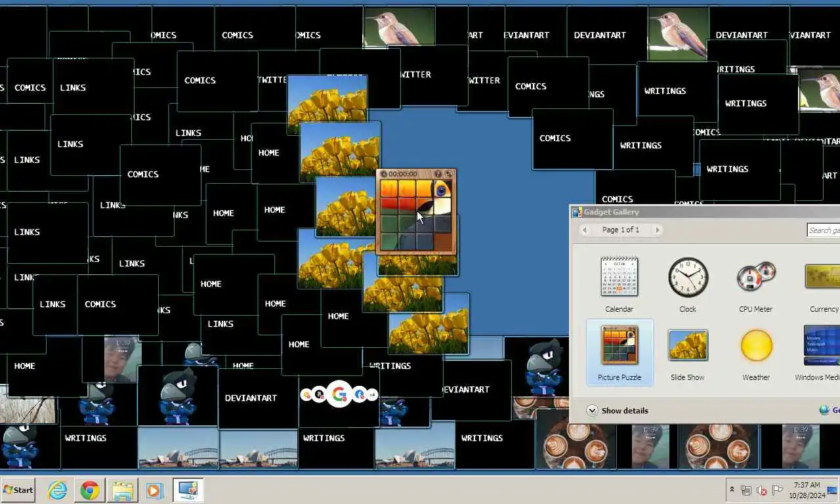Screen dimensions: 840x504
Task: Pause the Picture Puzzle timer clock icon
Action: [x=384, y=174]
